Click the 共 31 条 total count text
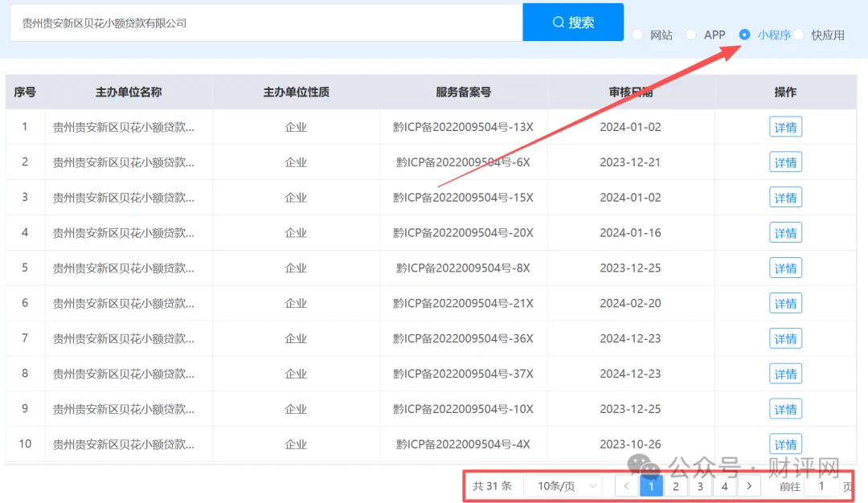Viewport: 868px width, 503px height. click(492, 486)
